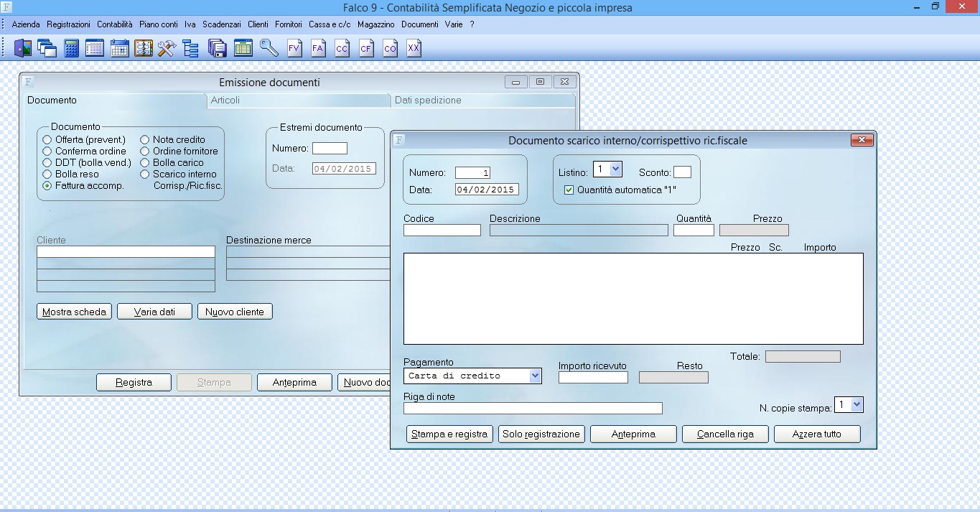Click the Azzera tutto button
Viewport: 980px width, 512px height.
pyautogui.click(x=817, y=434)
